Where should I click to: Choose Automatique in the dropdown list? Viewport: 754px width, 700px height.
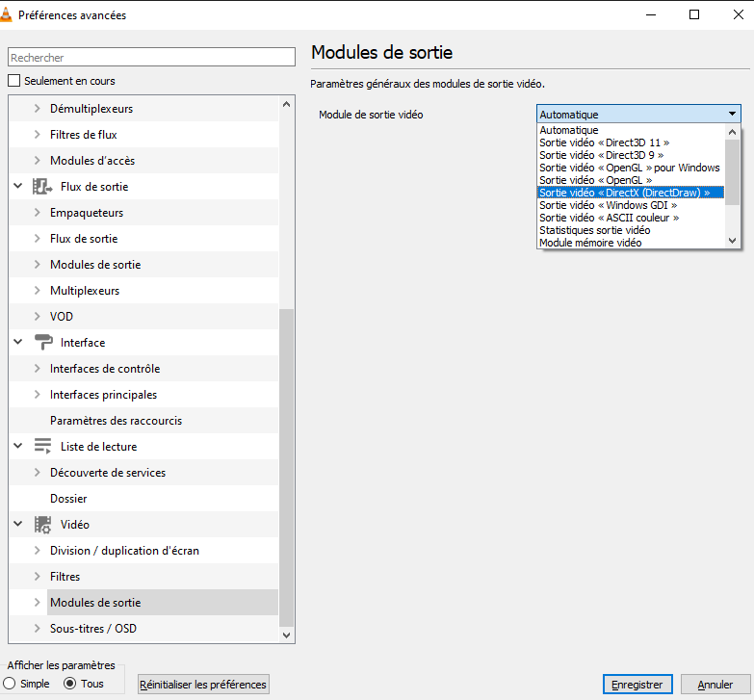point(630,130)
